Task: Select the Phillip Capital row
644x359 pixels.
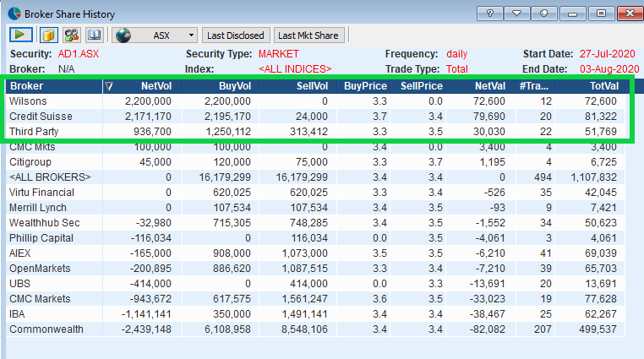Action: [x=315, y=237]
